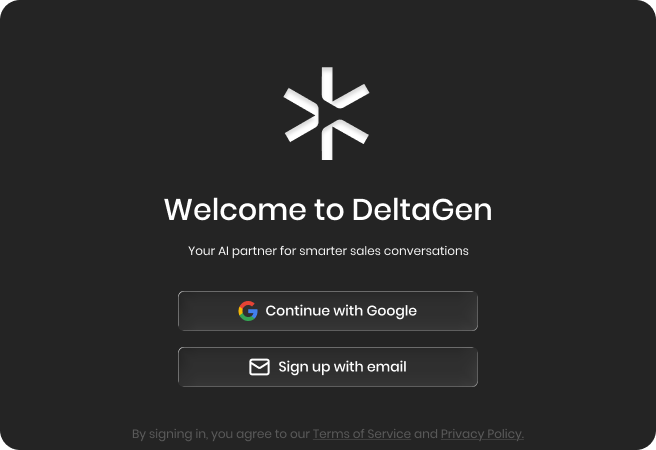
Task: Sign in using the Google account button
Action: pyautogui.click(x=328, y=311)
